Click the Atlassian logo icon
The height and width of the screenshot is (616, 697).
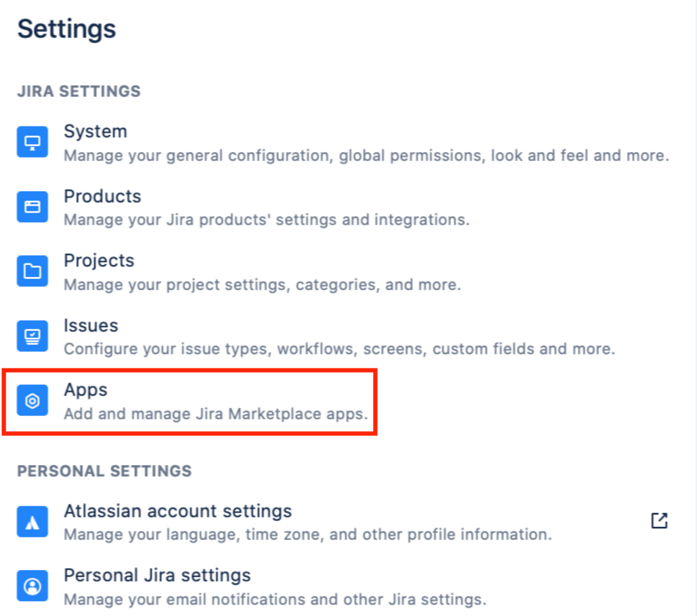32,522
